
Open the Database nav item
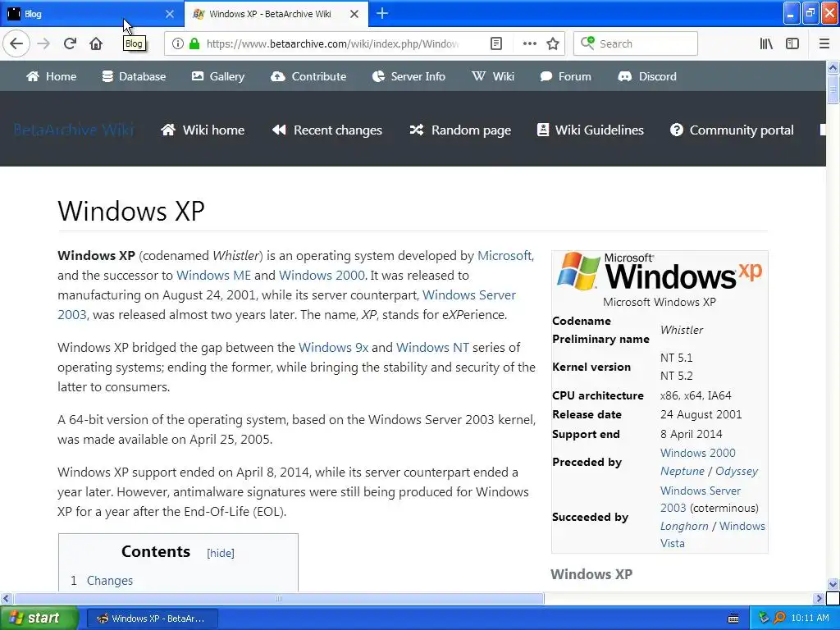134,76
